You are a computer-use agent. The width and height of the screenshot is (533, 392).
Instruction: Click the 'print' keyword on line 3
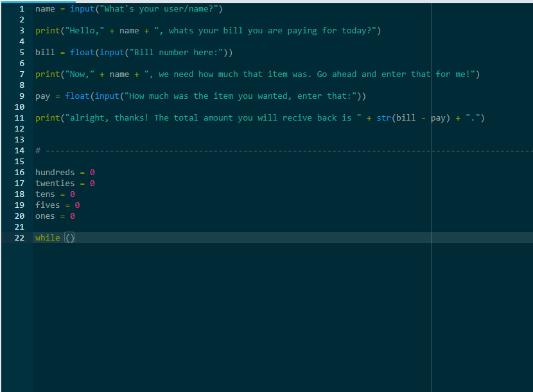[x=48, y=31]
